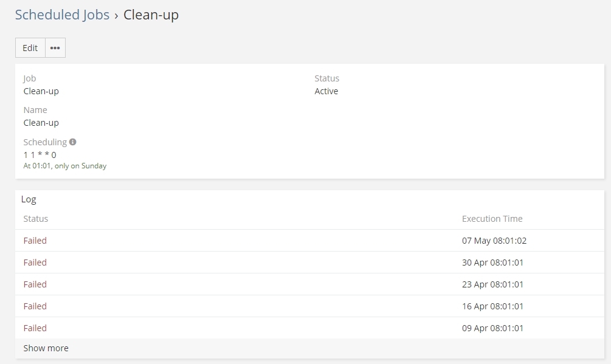Click the 'At 01:01, only on Sunday' text
The image size is (611, 364).
[x=65, y=166]
